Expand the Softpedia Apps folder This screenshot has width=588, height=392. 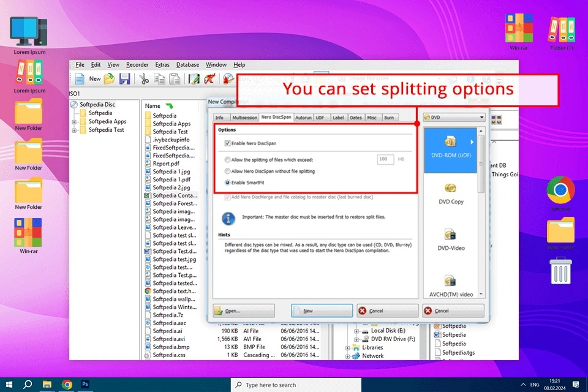click(73, 121)
